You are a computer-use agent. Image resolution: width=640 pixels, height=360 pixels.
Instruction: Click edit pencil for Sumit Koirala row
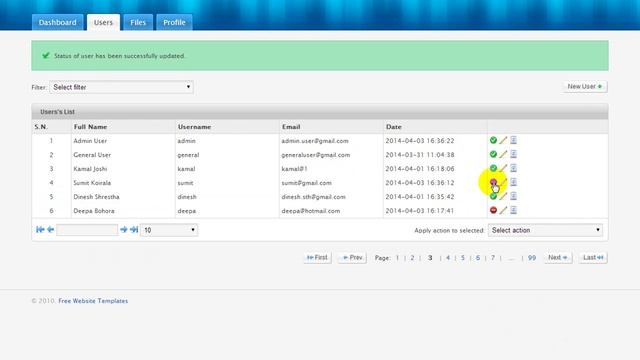[503, 182]
